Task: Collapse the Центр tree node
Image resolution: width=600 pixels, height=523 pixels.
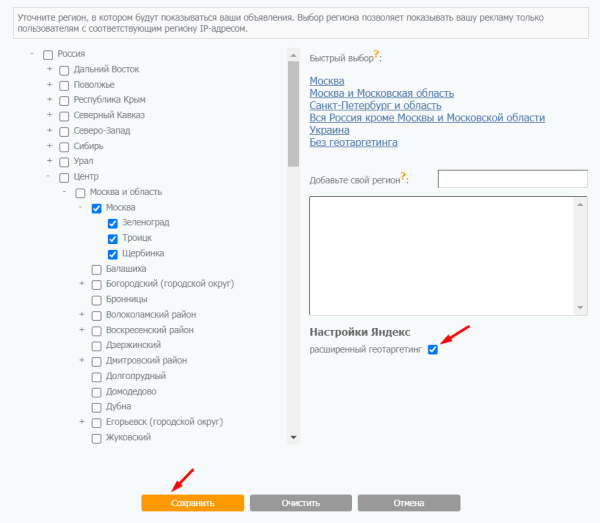Action: point(49,177)
